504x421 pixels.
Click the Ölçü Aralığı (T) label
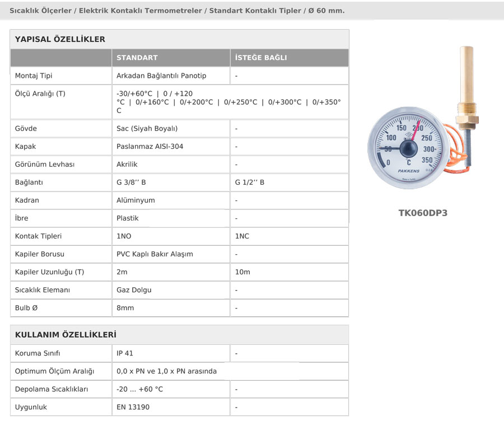click(x=40, y=94)
